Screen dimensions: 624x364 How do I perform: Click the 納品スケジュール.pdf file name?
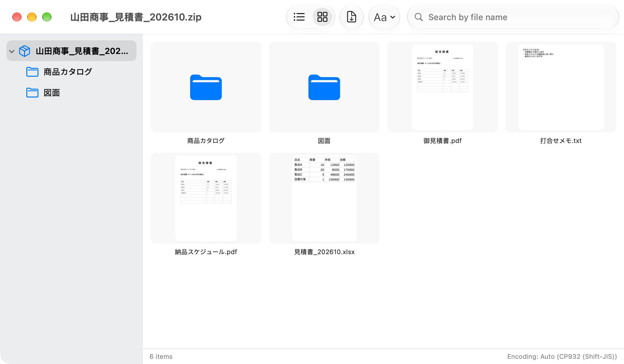tap(206, 252)
